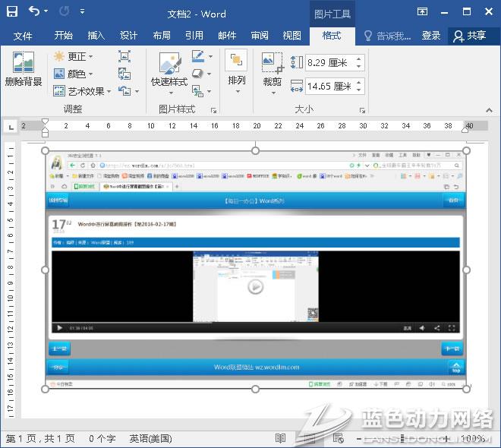Screen dimensions: 501x448
Task: Open the File (文件) menu
Action: coord(23,36)
